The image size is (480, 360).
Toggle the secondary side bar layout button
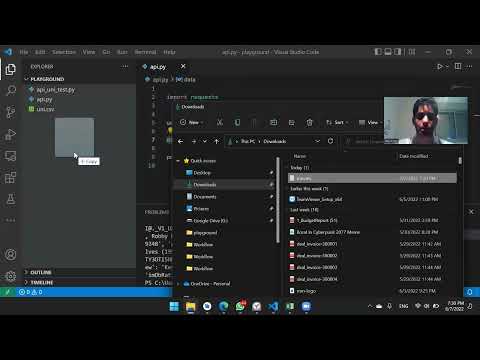click(x=398, y=52)
